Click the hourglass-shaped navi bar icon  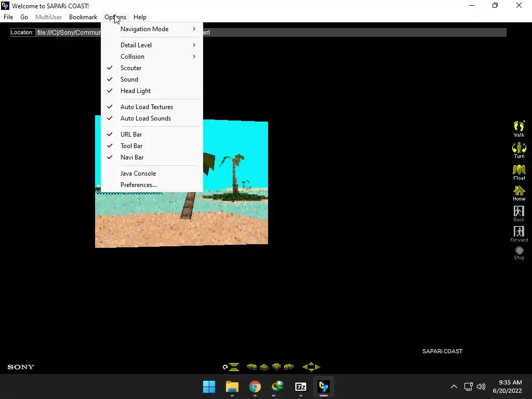point(234,367)
